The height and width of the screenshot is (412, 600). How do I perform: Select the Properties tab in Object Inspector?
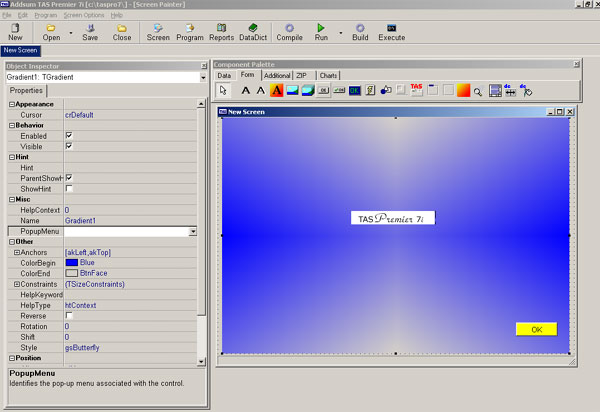pyautogui.click(x=26, y=91)
